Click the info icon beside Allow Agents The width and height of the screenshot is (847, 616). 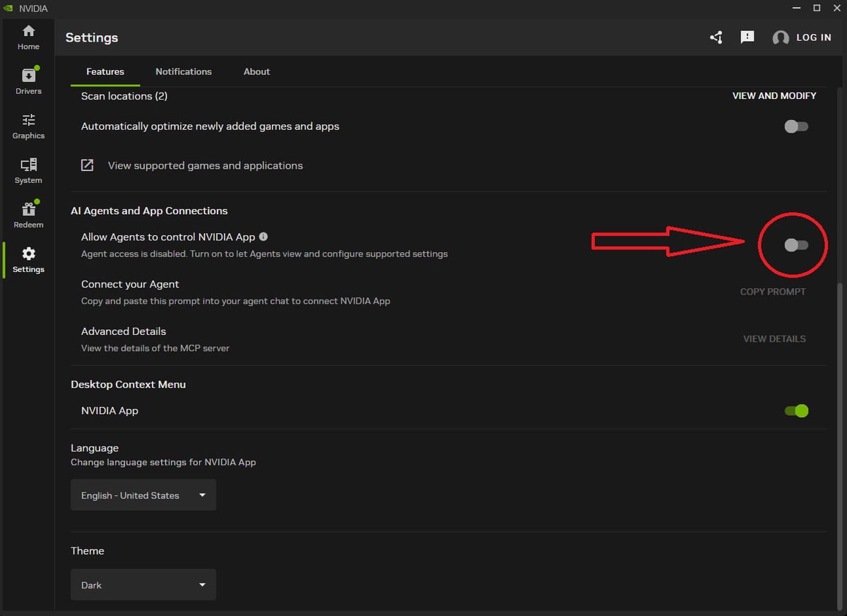point(263,237)
